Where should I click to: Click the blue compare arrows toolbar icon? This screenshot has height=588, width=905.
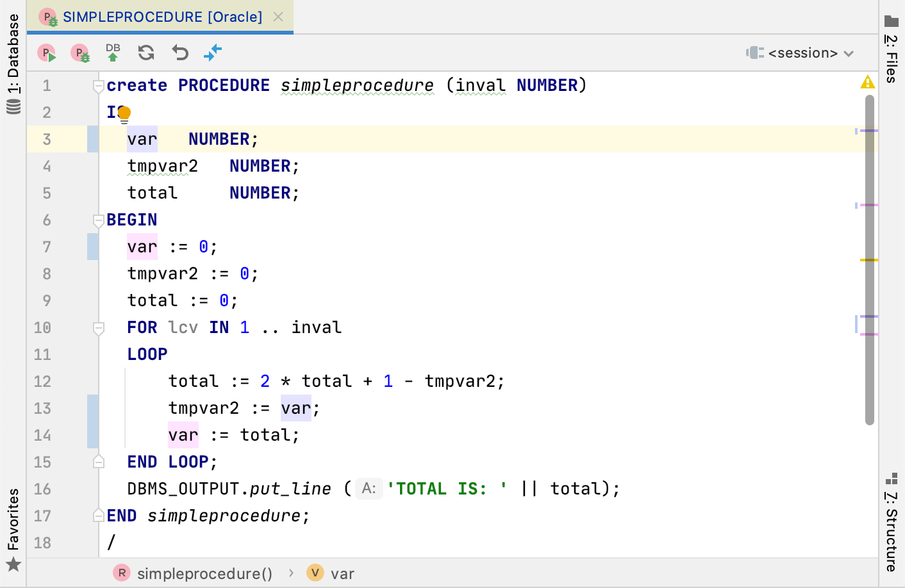coord(213,53)
